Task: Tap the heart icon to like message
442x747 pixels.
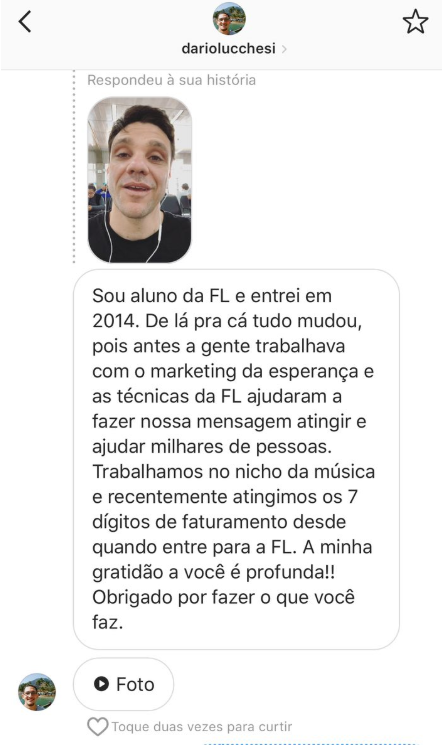Action: (98, 727)
